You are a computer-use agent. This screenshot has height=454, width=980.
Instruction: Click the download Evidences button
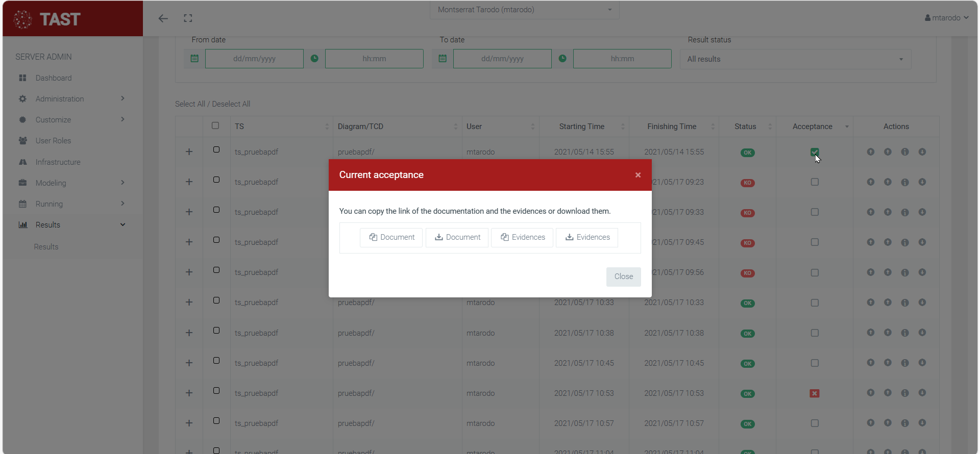[587, 237]
